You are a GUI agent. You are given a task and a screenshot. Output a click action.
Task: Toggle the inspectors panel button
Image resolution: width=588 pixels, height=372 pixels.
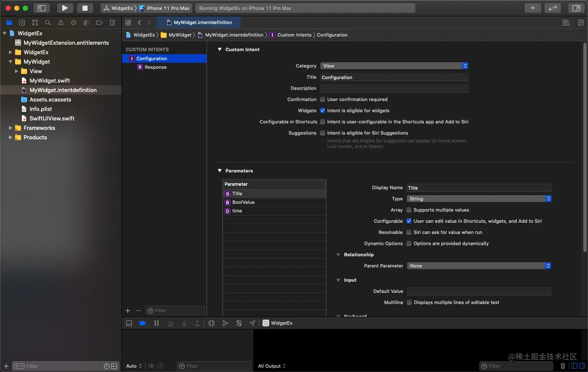(x=576, y=8)
